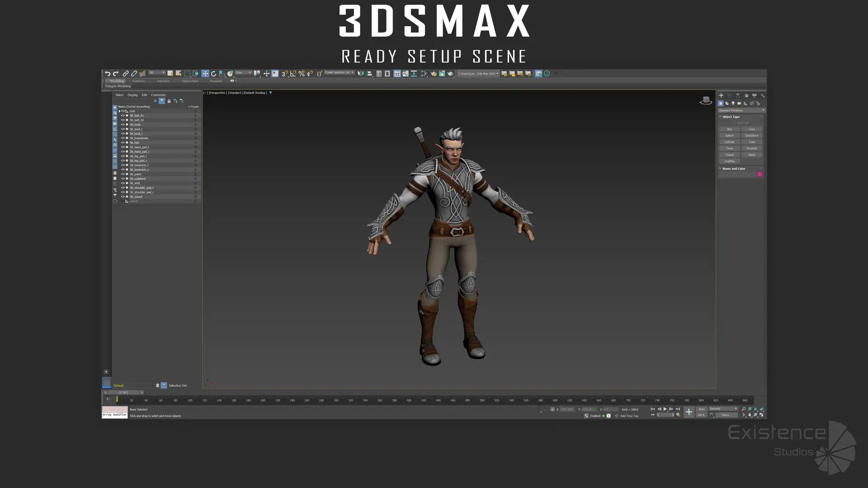This screenshot has height=488, width=868.
Task: Switch to Lights category in Create panel
Action: 733,103
